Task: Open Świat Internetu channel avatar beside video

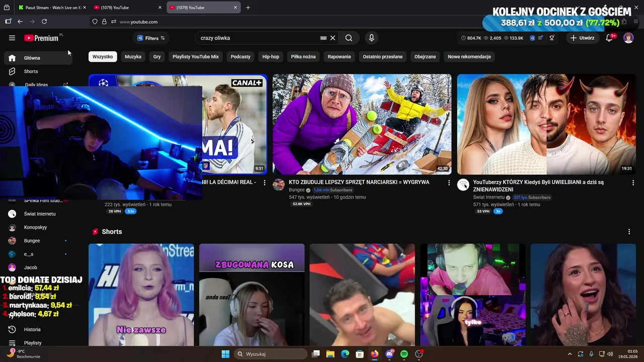Action: [x=463, y=185]
